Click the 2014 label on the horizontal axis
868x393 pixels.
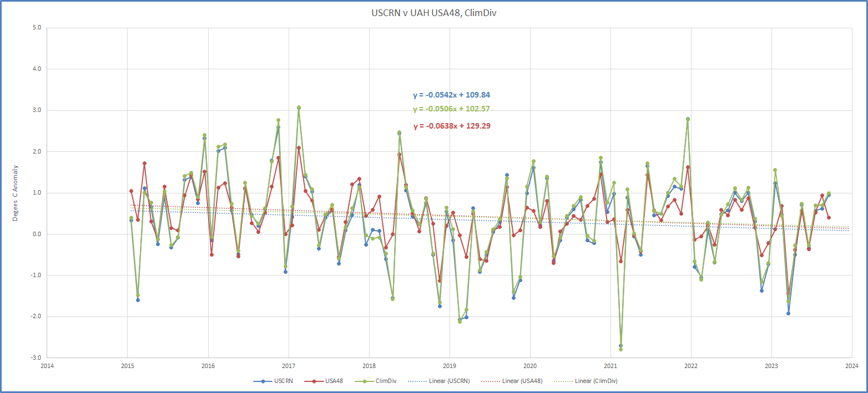47,366
